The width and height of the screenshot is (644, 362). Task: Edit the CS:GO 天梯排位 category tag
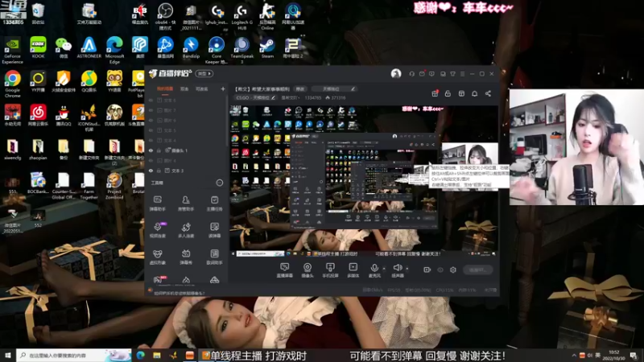point(255,97)
